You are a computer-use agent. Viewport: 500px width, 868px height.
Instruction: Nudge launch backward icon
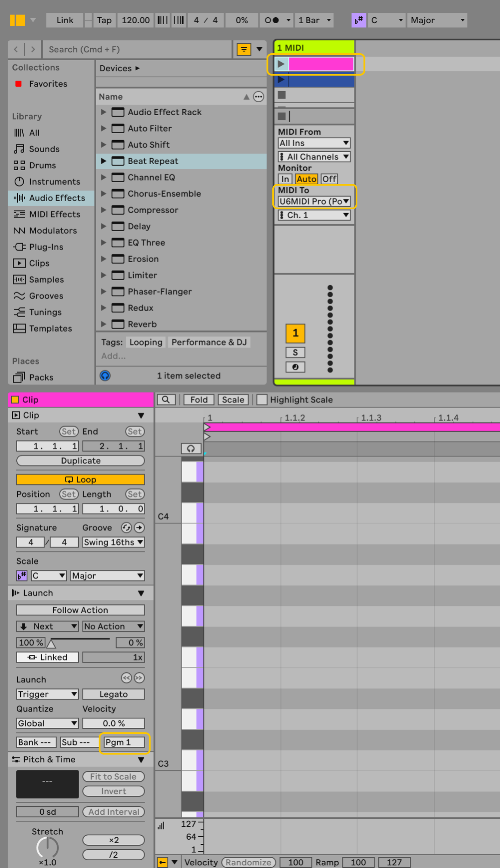pos(126,678)
